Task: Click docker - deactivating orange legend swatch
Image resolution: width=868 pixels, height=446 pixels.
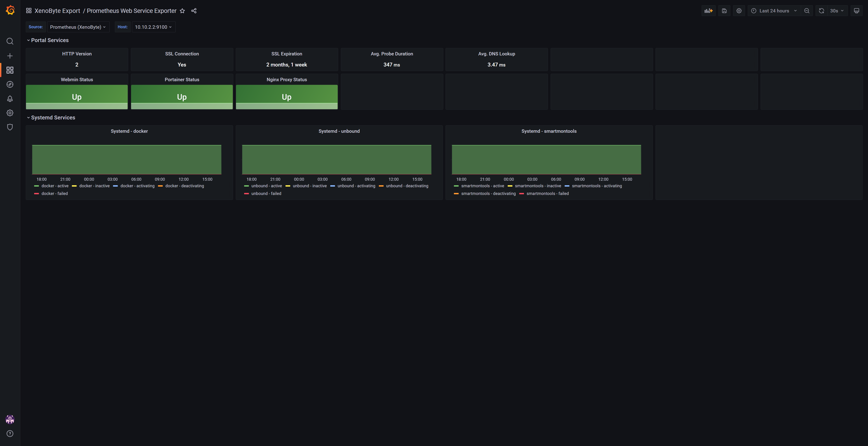Action: click(x=160, y=186)
